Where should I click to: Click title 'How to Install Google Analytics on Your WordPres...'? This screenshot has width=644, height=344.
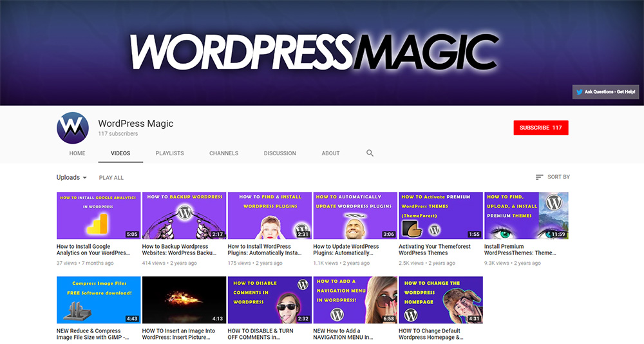click(93, 249)
